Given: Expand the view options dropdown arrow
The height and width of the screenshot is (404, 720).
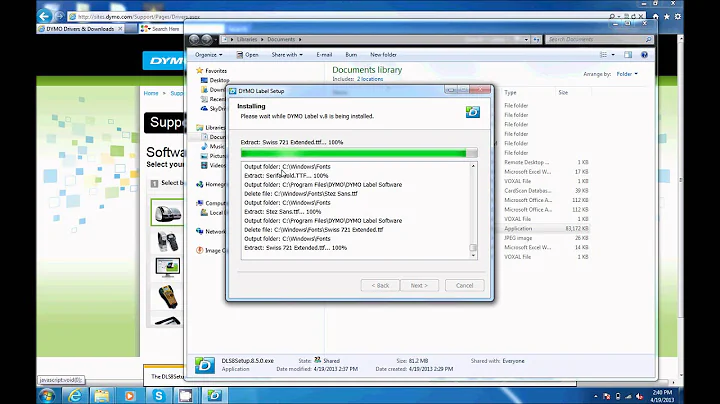Looking at the screenshot, I should point(613,55).
